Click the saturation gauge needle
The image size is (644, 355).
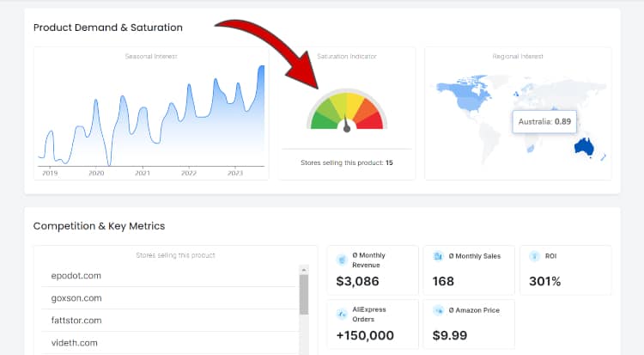click(347, 125)
